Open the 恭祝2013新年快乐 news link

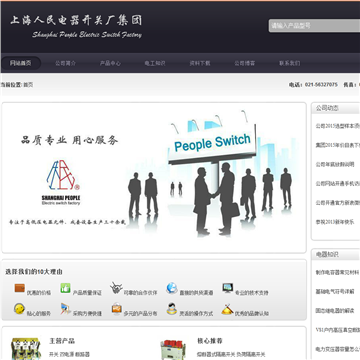coord(335,222)
